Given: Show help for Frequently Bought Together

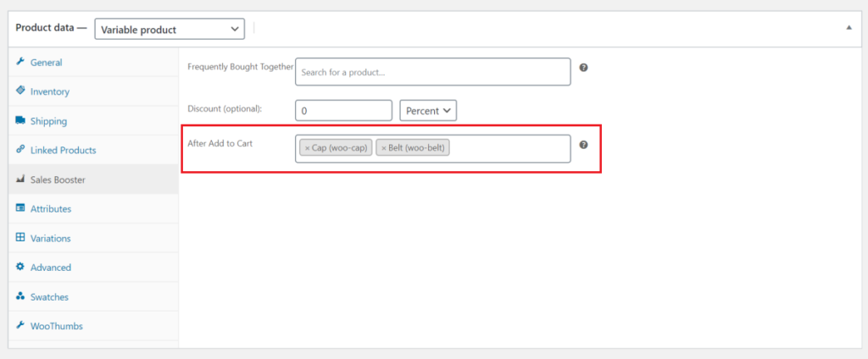Looking at the screenshot, I should click(x=583, y=68).
